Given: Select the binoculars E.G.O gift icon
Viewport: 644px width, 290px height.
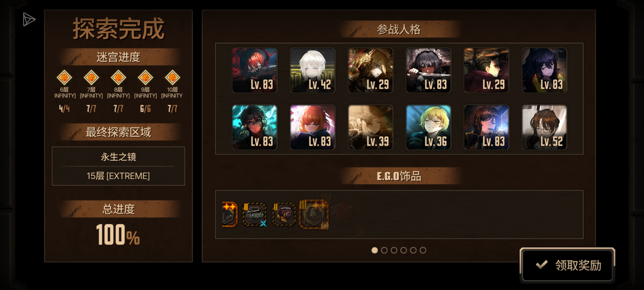Looking at the screenshot, I should tap(254, 215).
